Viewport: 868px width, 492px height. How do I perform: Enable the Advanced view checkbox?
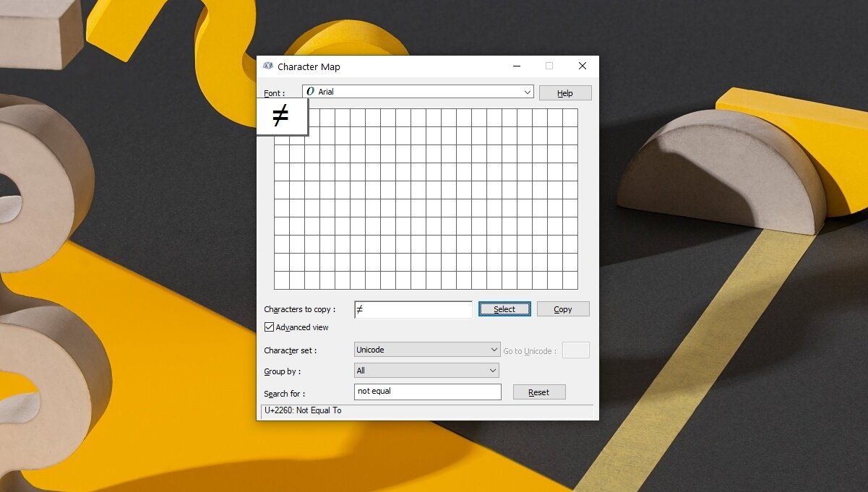click(x=269, y=327)
